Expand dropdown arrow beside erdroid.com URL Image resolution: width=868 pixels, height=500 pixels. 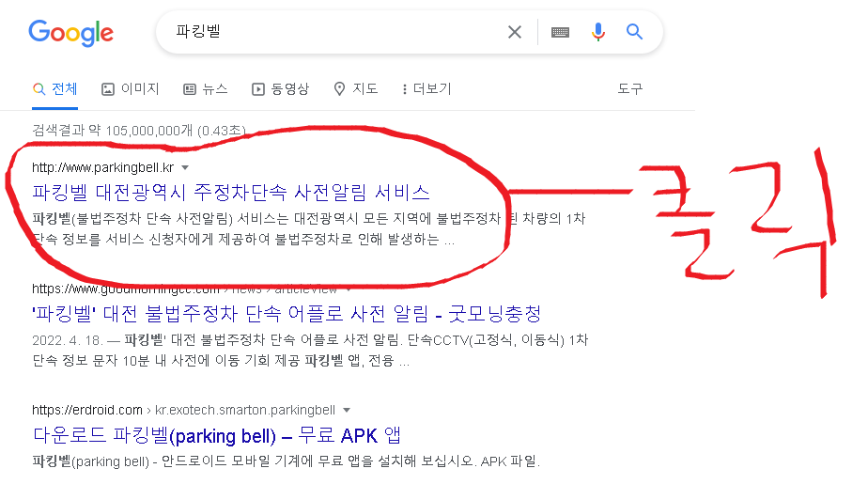tap(347, 411)
